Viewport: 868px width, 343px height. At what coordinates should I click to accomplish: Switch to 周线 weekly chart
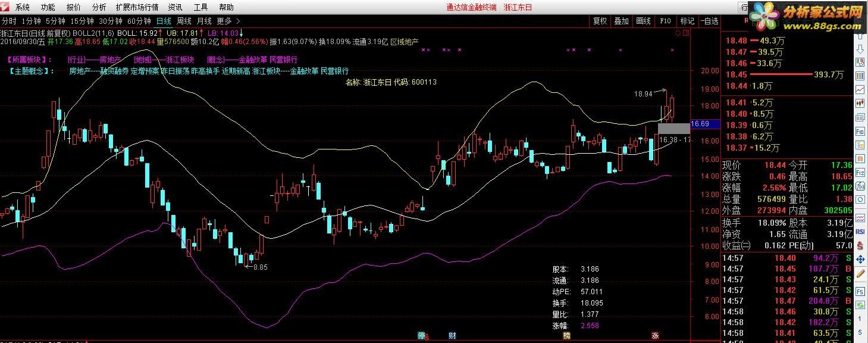(x=184, y=21)
